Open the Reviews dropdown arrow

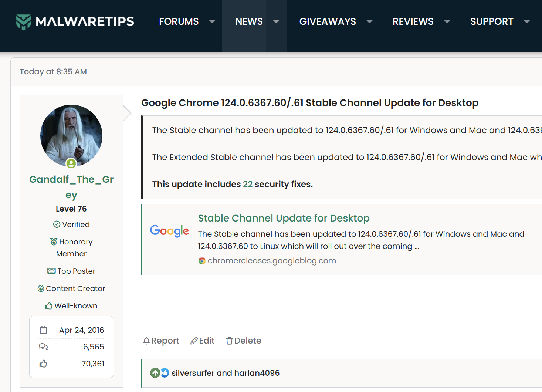pyautogui.click(x=447, y=21)
